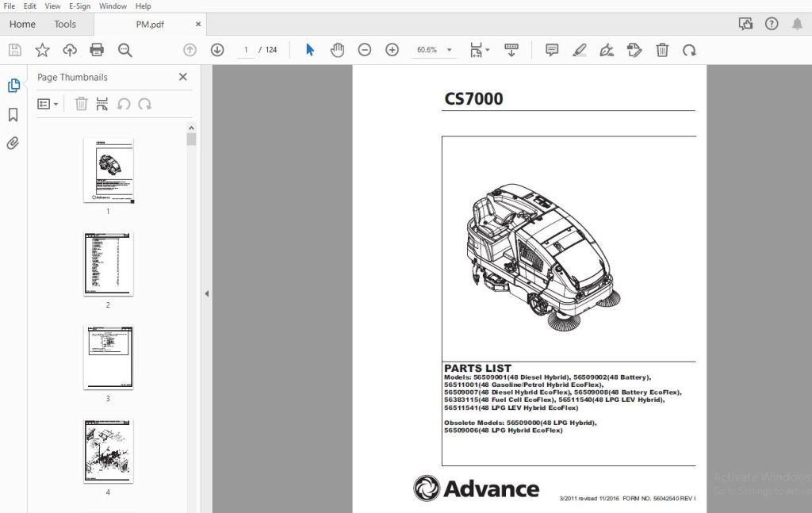Select the page 4 thumbnail
Viewport: 812px width, 513px height.
point(108,451)
